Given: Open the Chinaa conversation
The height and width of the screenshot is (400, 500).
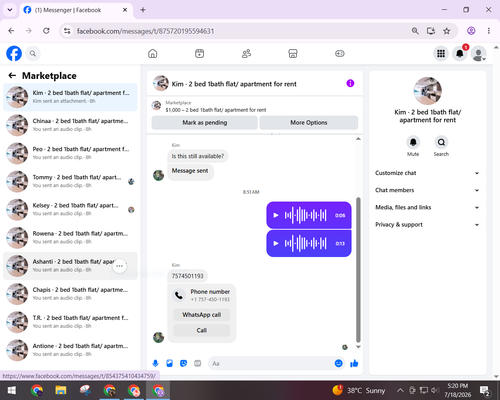Looking at the screenshot, I should coord(70,125).
